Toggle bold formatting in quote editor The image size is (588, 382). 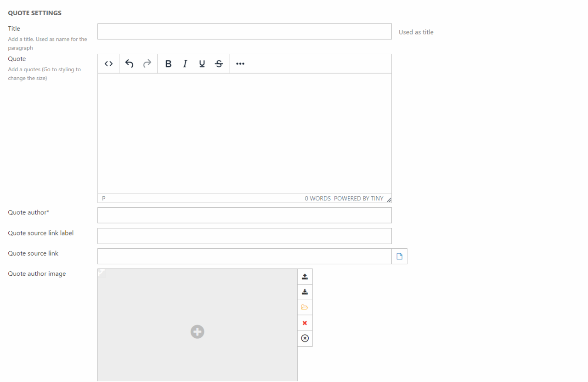[x=168, y=64]
